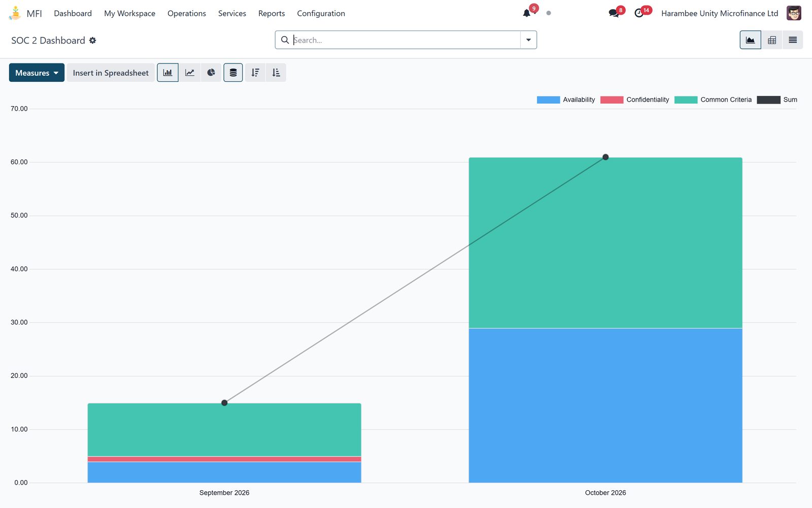Switch to bar chart mode
The image size is (812, 508).
pos(167,73)
